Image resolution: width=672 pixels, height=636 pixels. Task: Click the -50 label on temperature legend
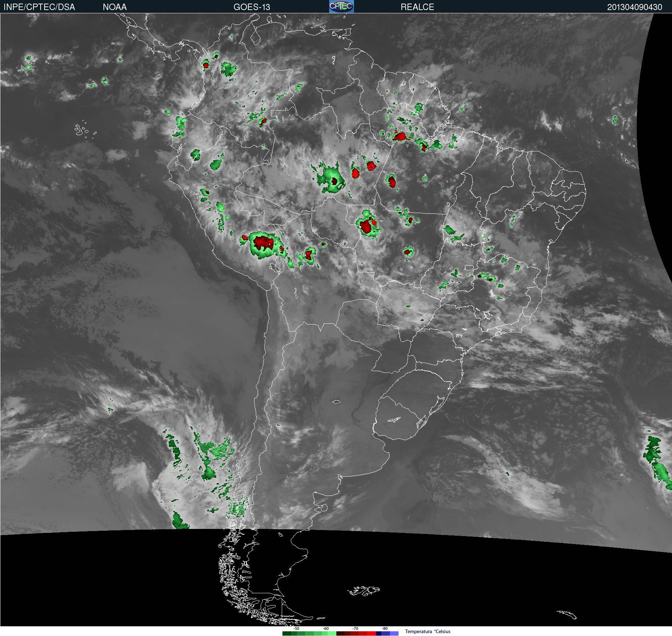296,628
